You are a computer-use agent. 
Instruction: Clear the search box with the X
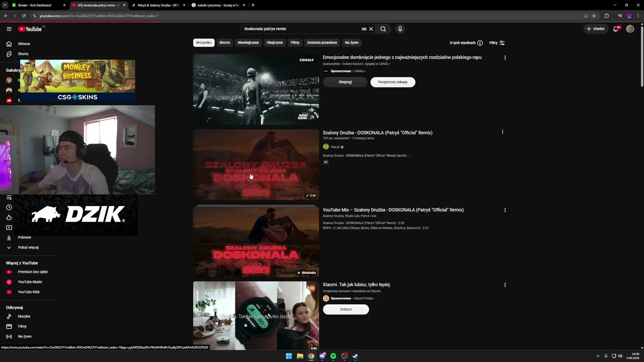coord(371,29)
